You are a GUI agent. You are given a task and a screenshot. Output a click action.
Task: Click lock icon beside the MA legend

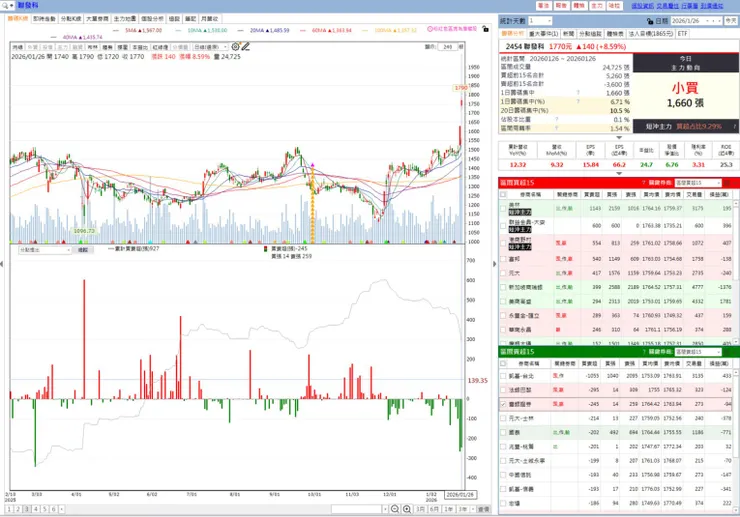486,29
